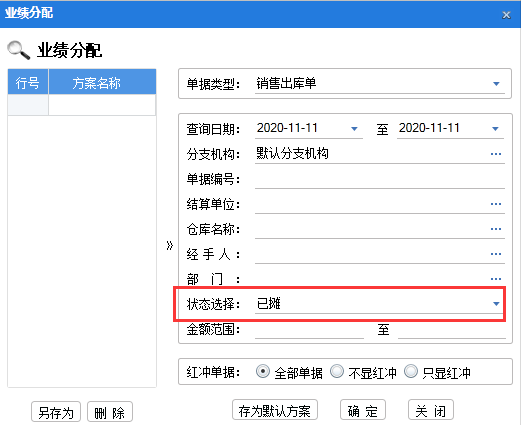Click the 另存为 button

pyautogui.click(x=56, y=412)
